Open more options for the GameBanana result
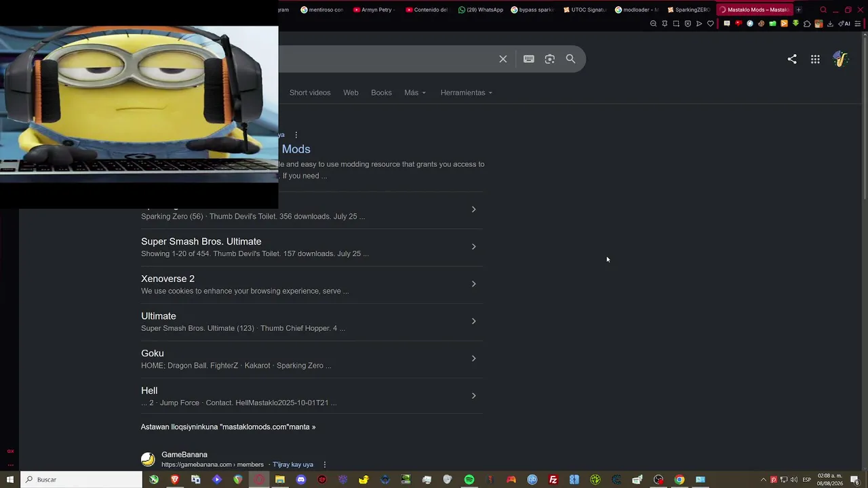868x488 pixels. click(325, 464)
